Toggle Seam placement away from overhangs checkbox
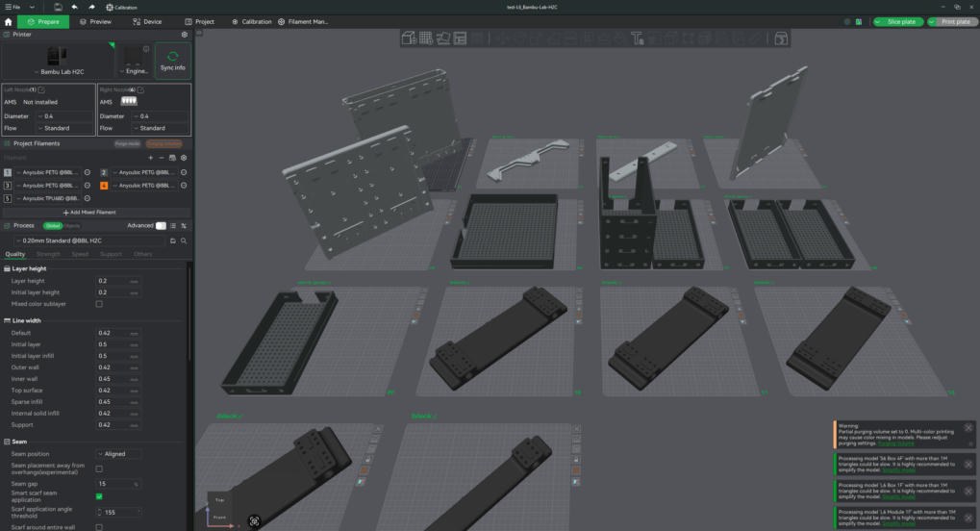This screenshot has height=531, width=980. 99,468
